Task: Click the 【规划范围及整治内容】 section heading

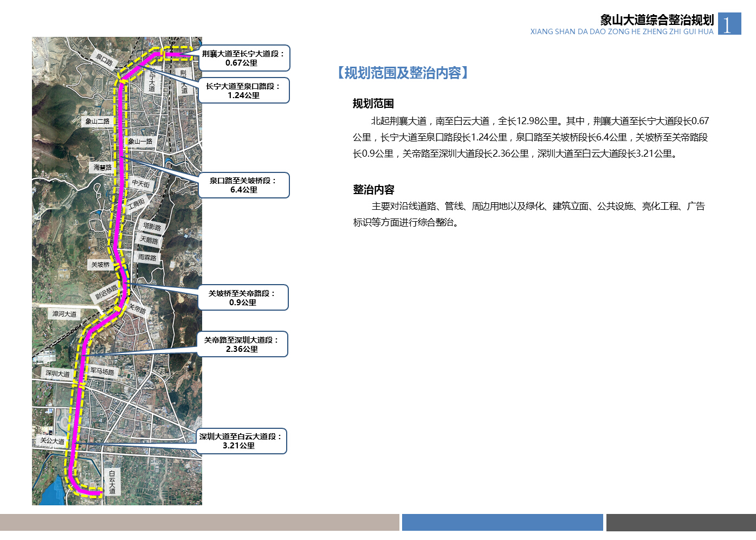Action: (402, 73)
